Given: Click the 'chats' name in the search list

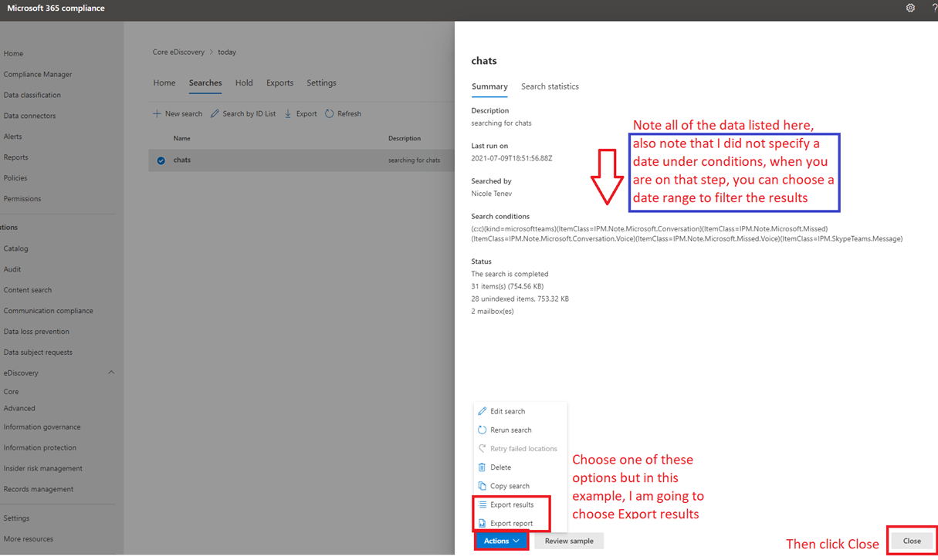Looking at the screenshot, I should point(182,160).
